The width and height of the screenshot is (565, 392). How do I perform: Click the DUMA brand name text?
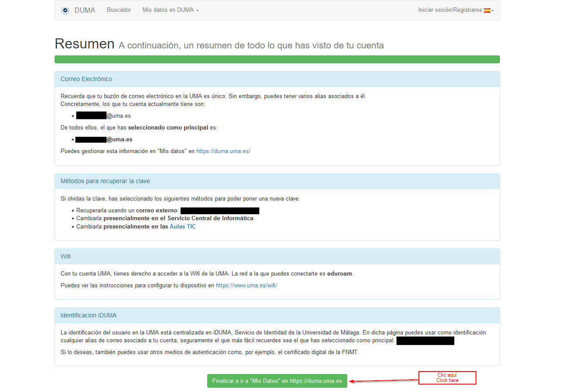coord(85,10)
